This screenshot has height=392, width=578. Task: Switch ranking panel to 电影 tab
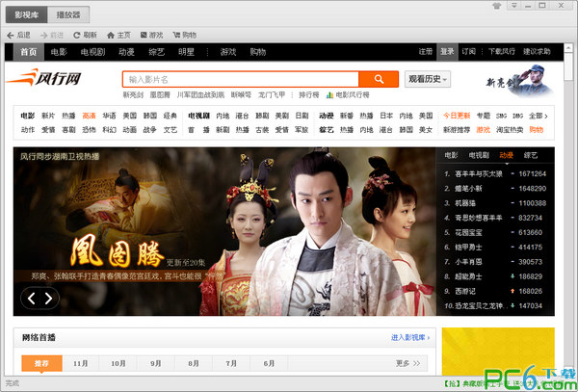point(451,155)
